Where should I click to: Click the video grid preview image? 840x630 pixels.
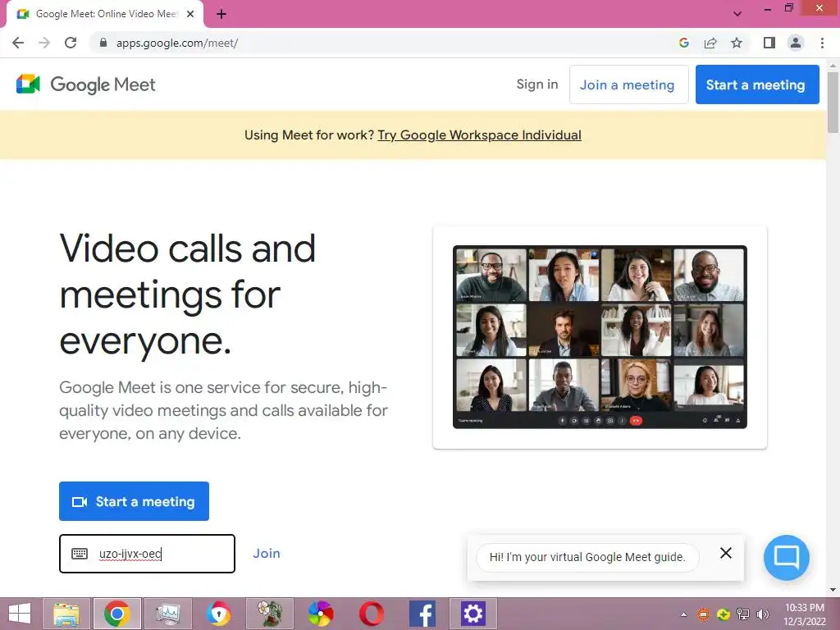pos(600,337)
